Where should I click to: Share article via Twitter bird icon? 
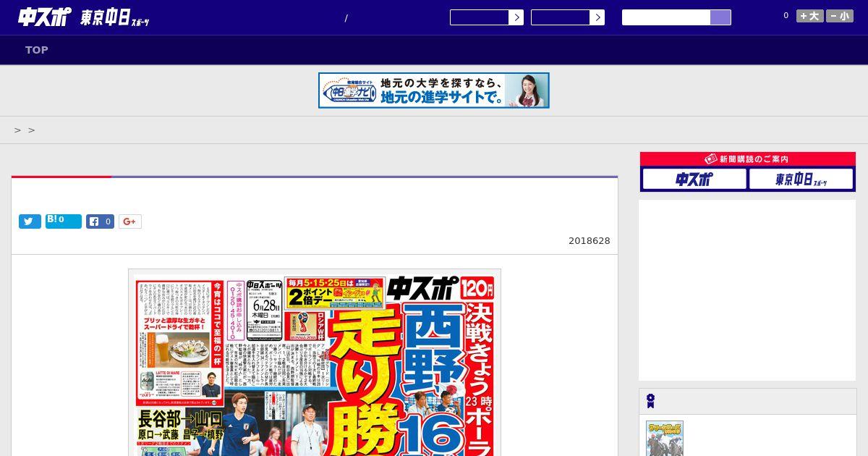click(x=30, y=221)
